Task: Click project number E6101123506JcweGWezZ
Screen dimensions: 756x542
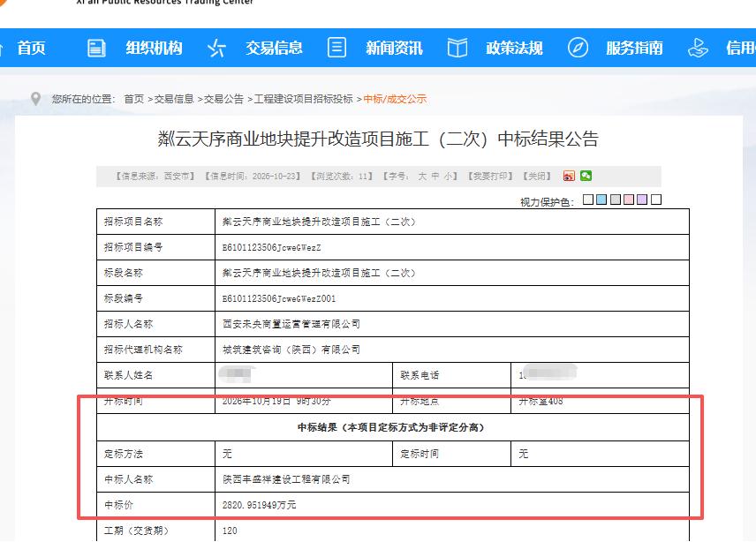Action: (271, 248)
